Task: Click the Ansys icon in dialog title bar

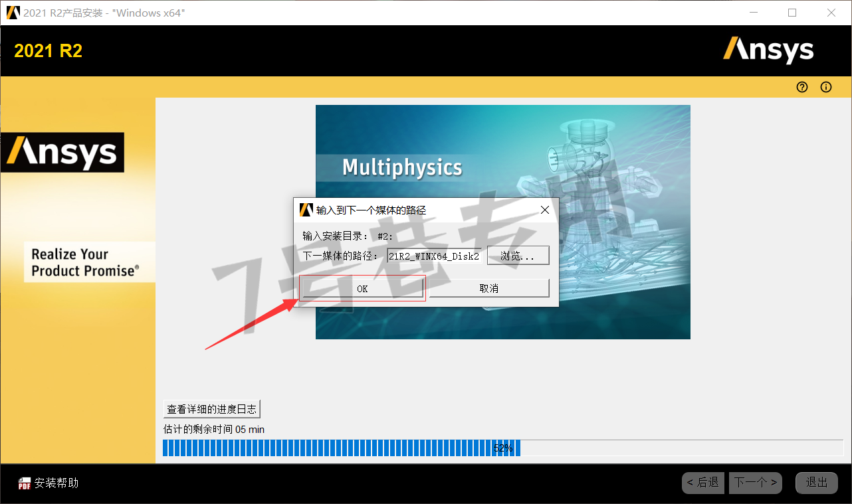Action: click(306, 210)
